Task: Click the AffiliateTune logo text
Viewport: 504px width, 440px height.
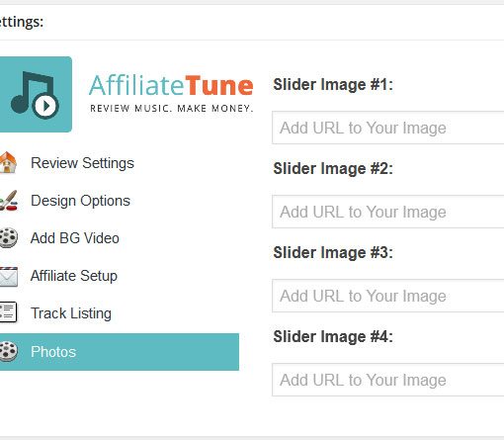Action: (x=171, y=85)
